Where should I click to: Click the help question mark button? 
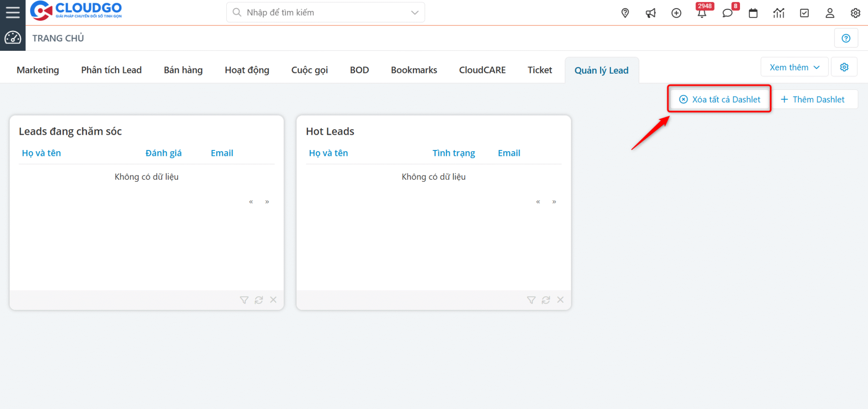click(846, 38)
